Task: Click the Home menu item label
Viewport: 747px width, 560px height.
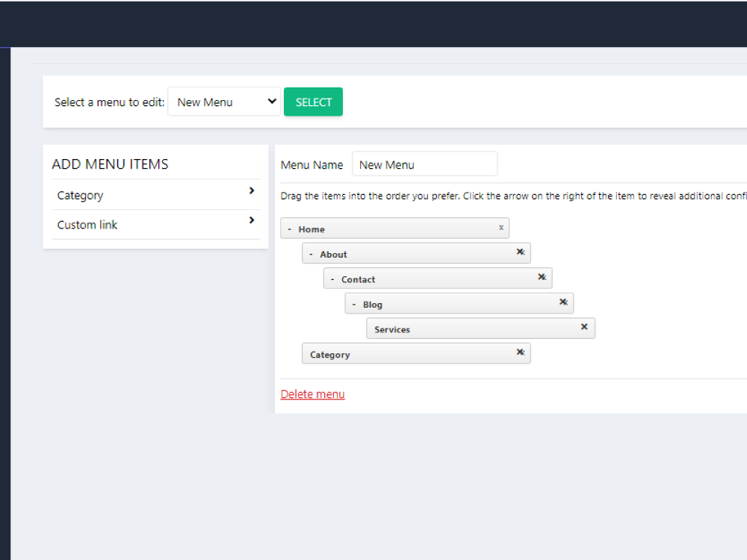Action: click(x=311, y=229)
